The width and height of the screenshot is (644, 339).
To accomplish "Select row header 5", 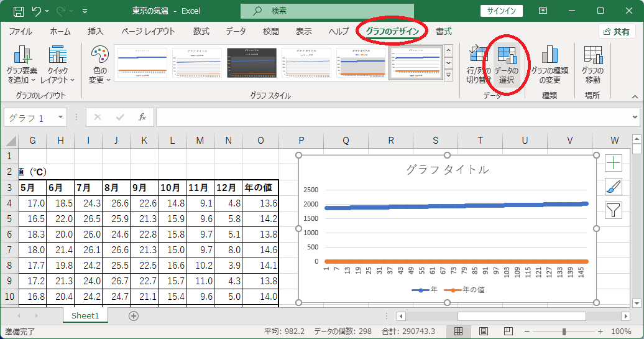I will coord(9,218).
